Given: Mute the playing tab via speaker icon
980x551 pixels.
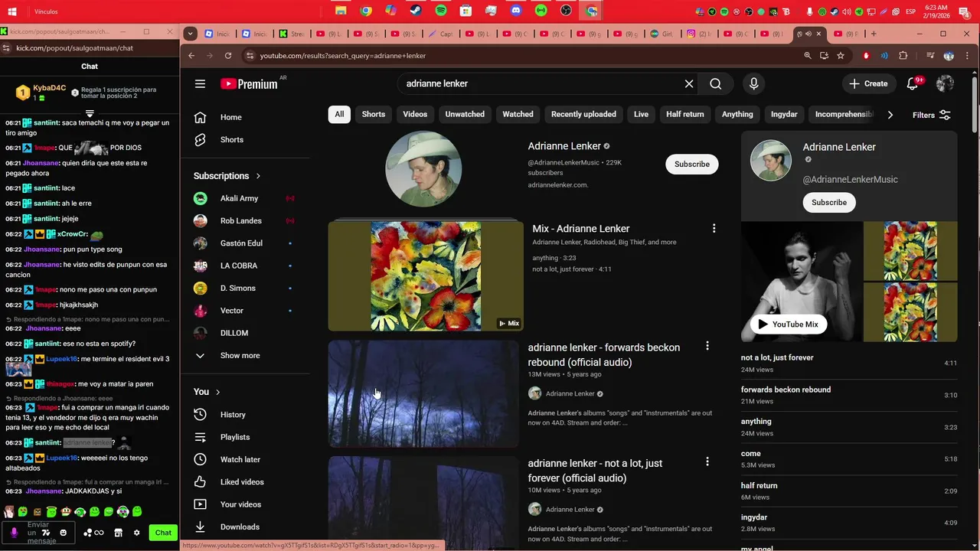Looking at the screenshot, I should pos(808,34).
